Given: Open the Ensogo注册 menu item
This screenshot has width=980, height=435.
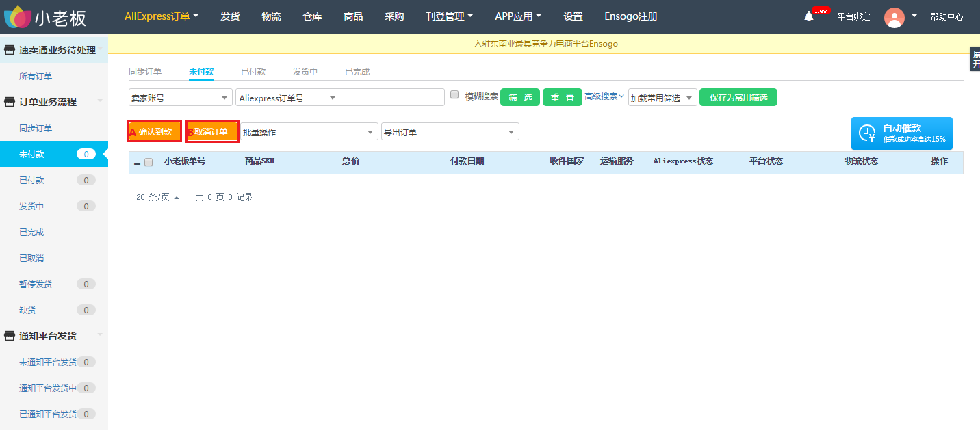Looking at the screenshot, I should [631, 16].
